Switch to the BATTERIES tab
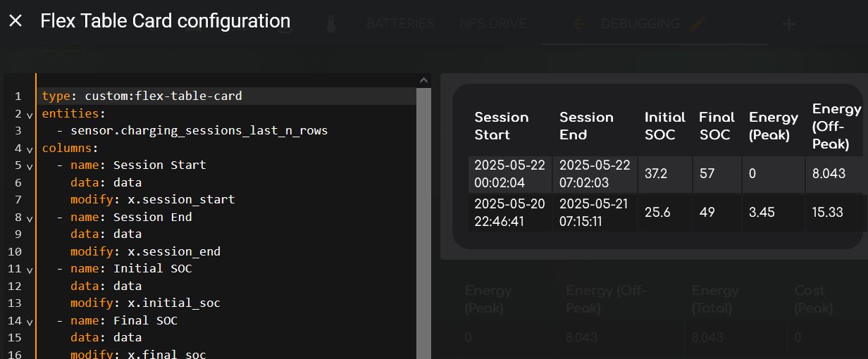The height and width of the screenshot is (359, 868). tap(400, 24)
